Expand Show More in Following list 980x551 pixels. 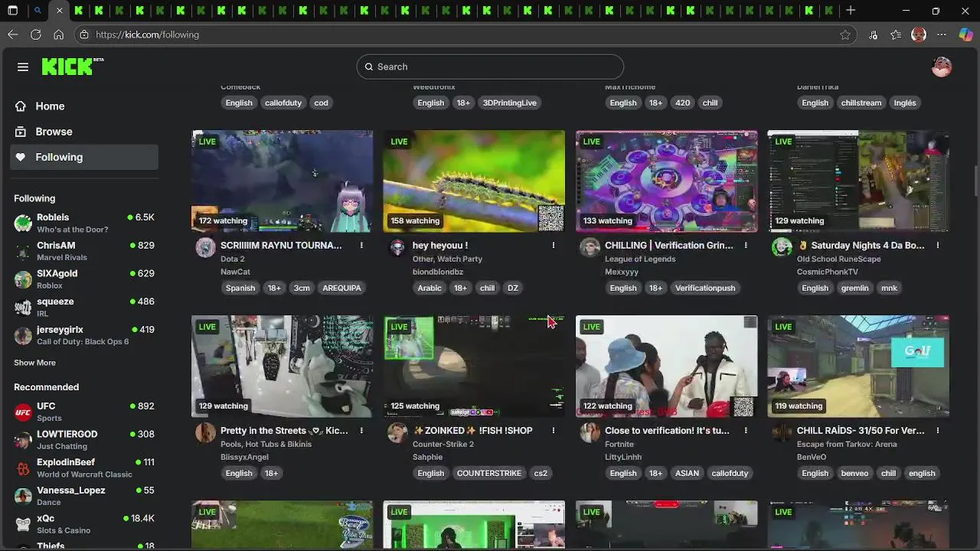click(x=34, y=363)
